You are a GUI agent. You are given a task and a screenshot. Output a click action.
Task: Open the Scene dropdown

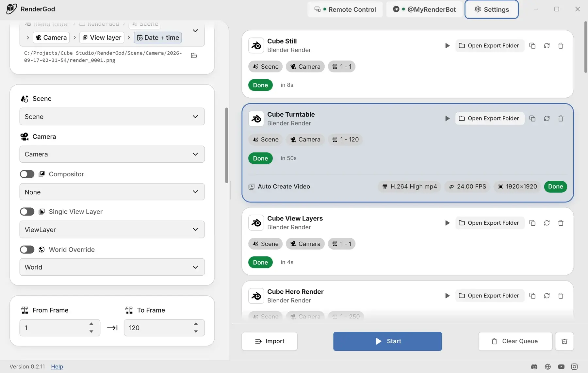pyautogui.click(x=112, y=117)
